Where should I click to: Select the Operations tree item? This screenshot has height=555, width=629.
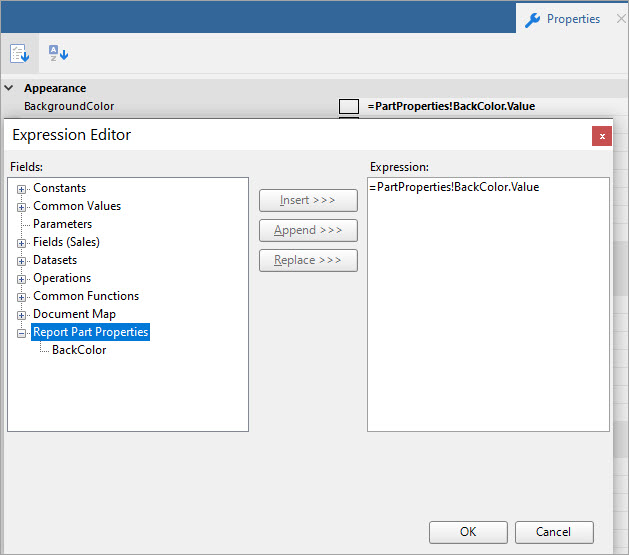point(62,278)
